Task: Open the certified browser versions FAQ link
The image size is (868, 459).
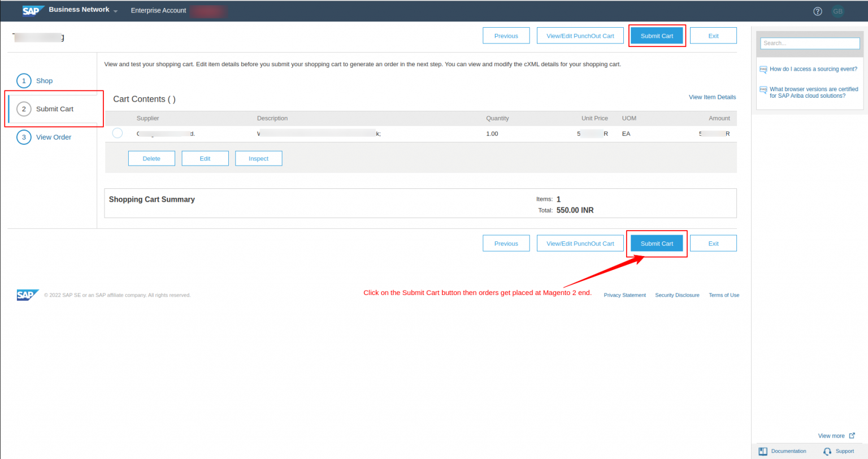Action: (814, 93)
